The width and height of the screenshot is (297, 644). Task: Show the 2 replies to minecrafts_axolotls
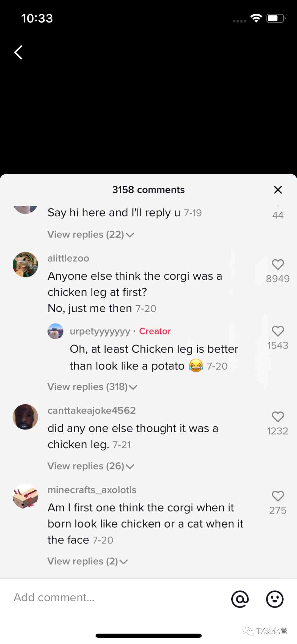87,561
